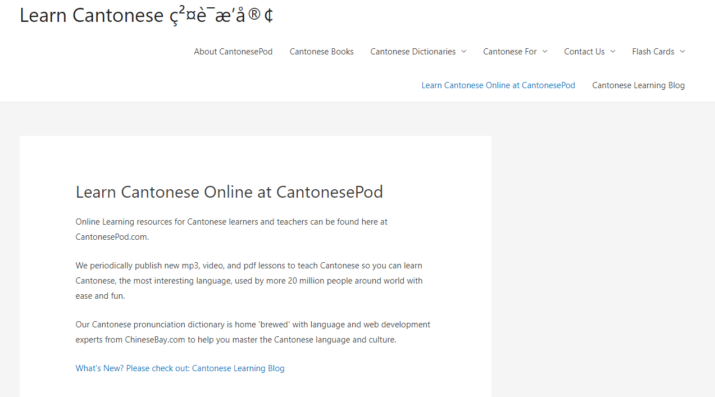Image resolution: width=715 pixels, height=397 pixels.
Task: Open Flash Cards menu item
Action: 653,52
